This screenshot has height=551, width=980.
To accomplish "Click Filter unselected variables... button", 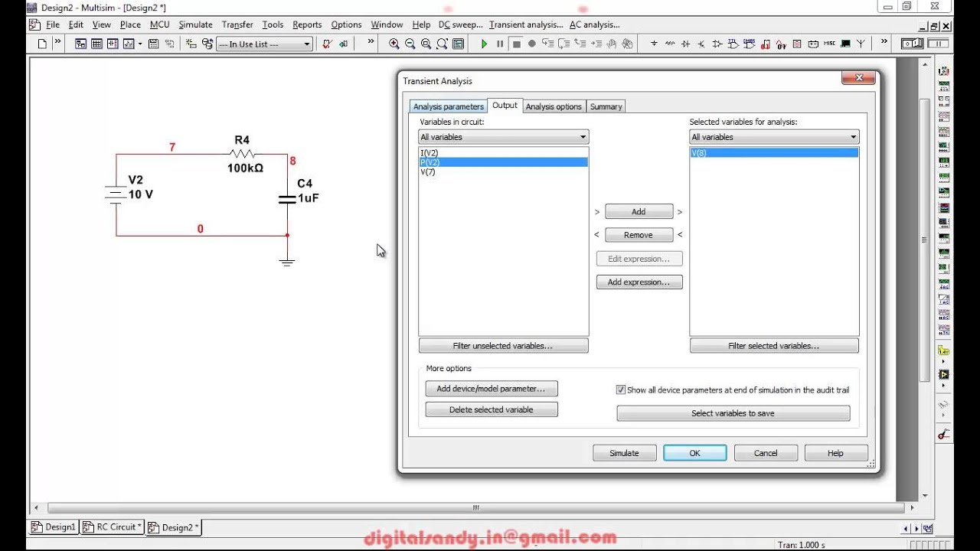I will coord(503,346).
